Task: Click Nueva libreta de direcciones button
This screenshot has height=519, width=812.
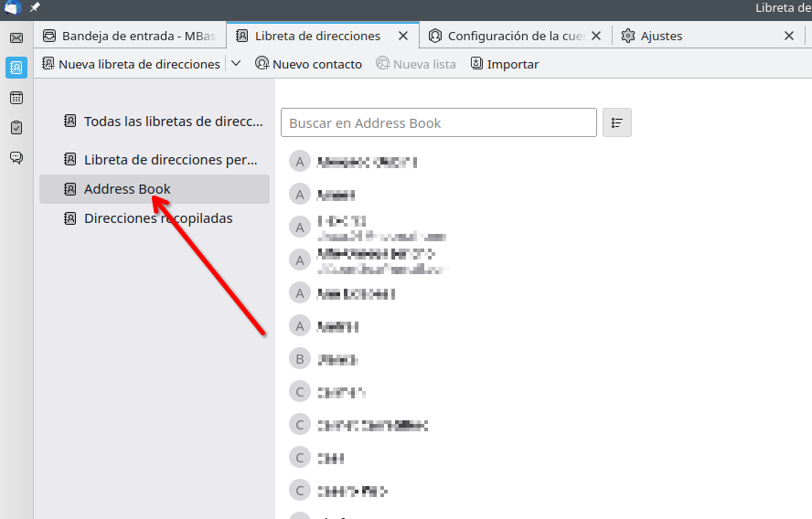Action: tap(131, 64)
